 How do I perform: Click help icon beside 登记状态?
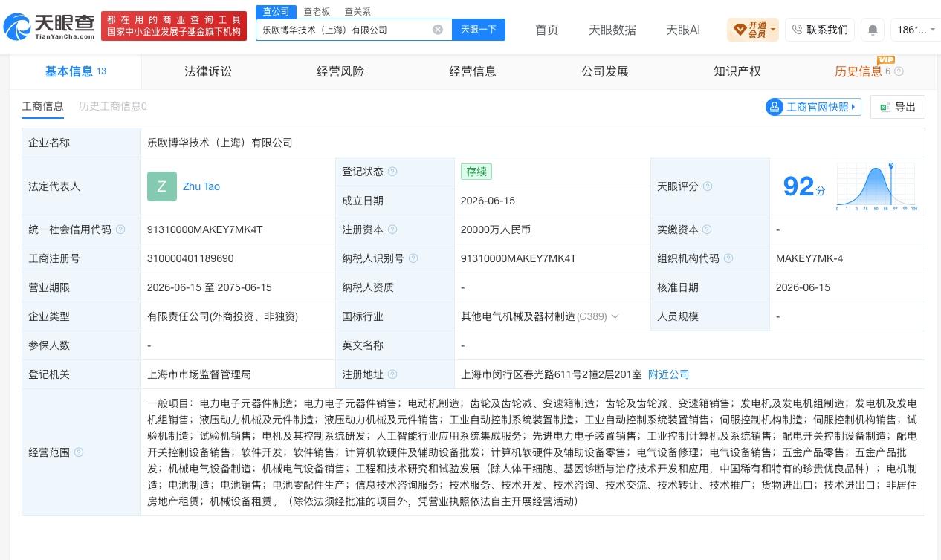tap(392, 172)
